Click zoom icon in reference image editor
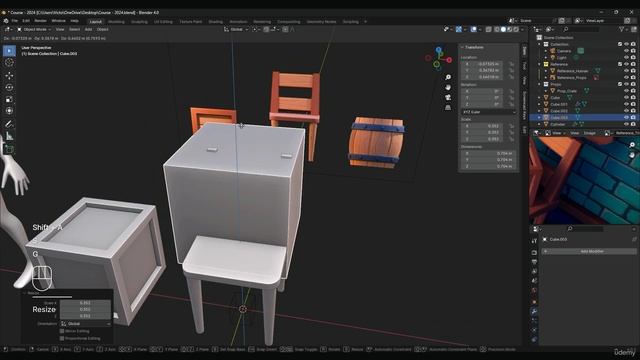Image resolution: width=640 pixels, height=360 pixels. pos(632,145)
